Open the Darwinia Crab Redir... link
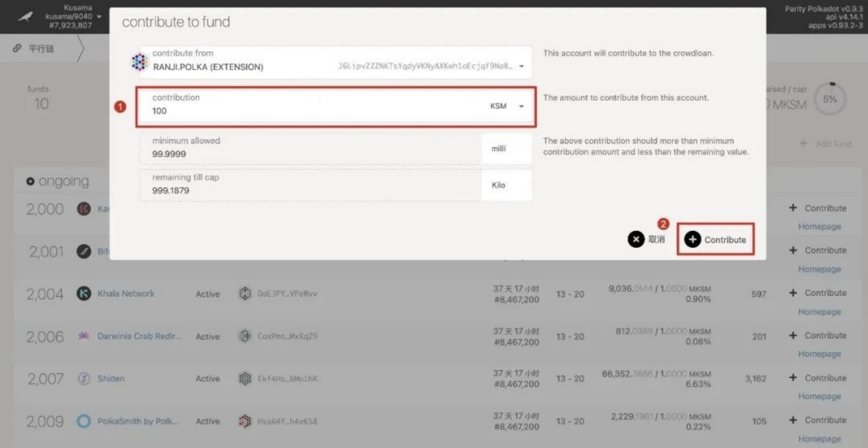This screenshot has height=448, width=868. [x=139, y=336]
